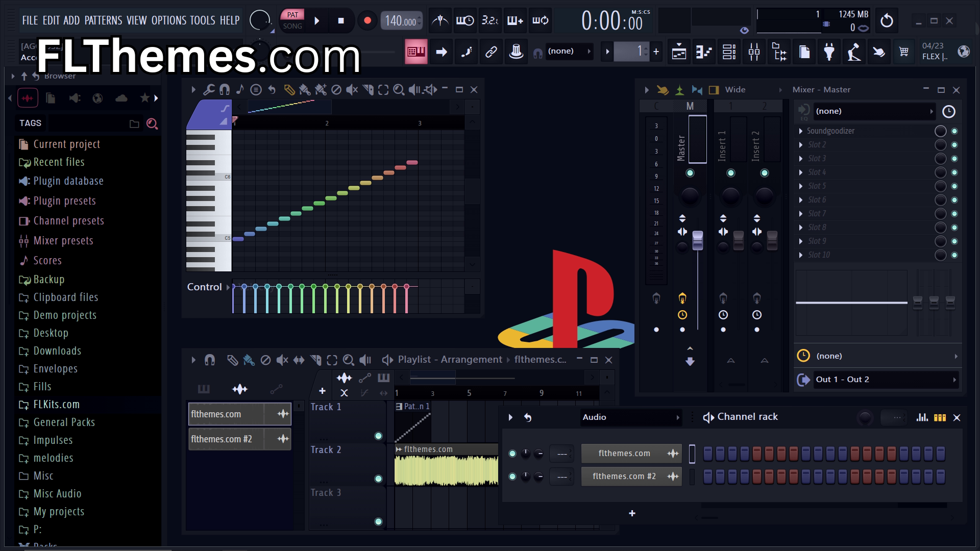
Task: Open the piano roll wrench tools menu
Action: (208, 90)
